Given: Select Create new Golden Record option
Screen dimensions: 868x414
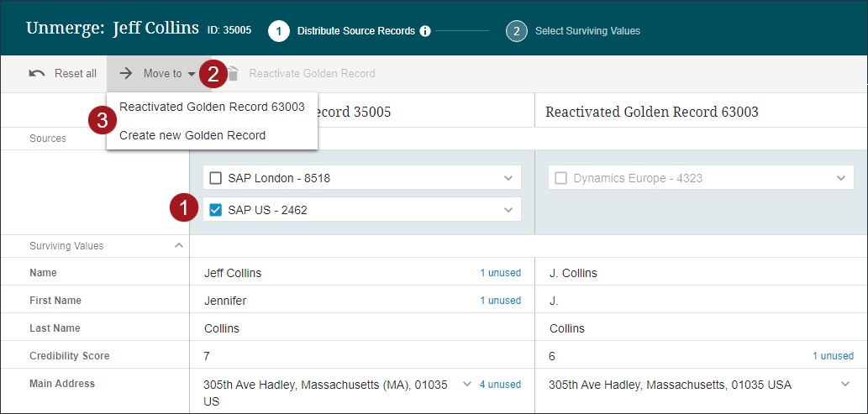Looking at the screenshot, I should [192, 135].
